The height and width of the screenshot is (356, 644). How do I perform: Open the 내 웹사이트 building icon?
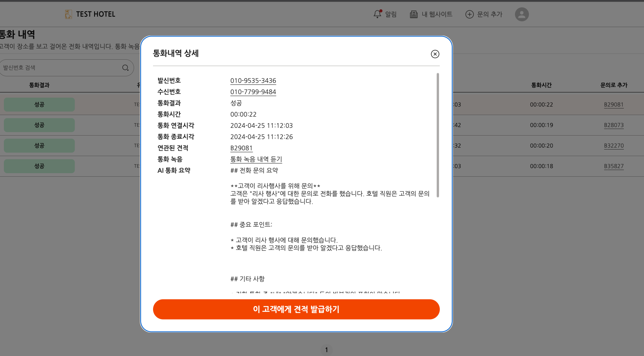tap(414, 14)
